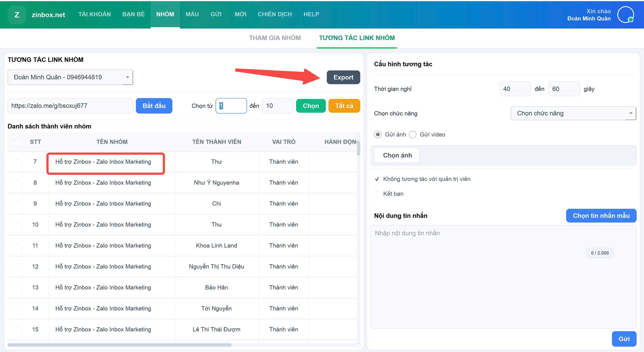Focus the Zalo group link input field
This screenshot has width=644, height=352.
click(70, 106)
